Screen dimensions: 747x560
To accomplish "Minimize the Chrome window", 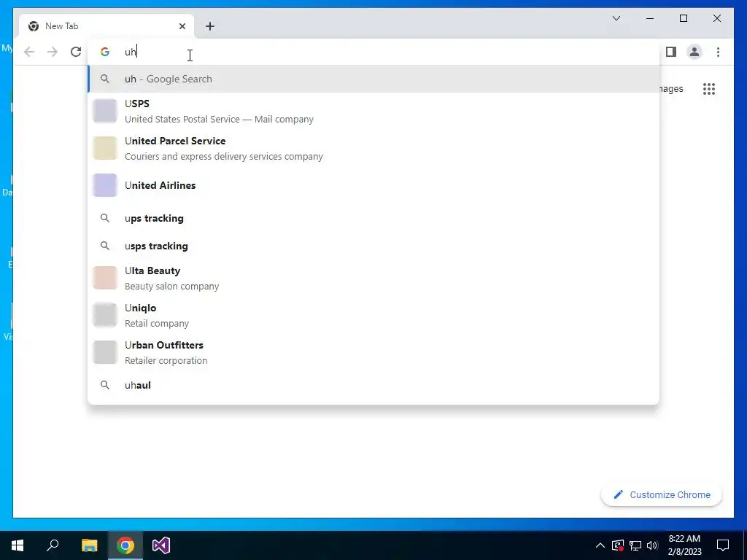I will coord(650,18).
